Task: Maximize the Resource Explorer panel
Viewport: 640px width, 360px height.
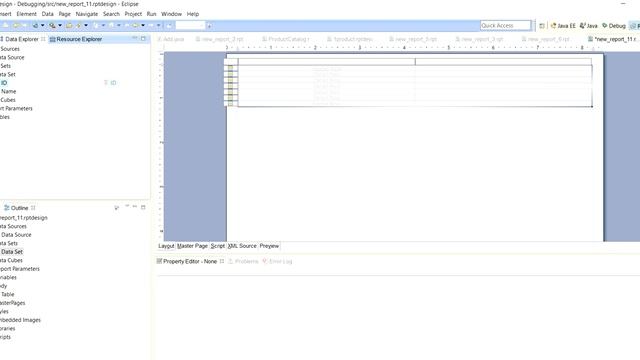Action: (143, 38)
